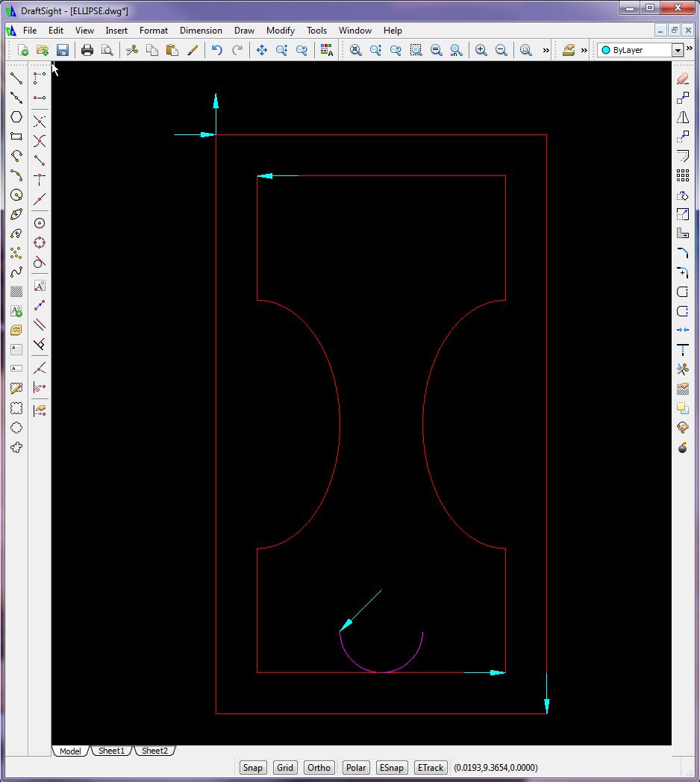The width and height of the screenshot is (700, 782).
Task: Open the Window menu
Action: coord(355,31)
